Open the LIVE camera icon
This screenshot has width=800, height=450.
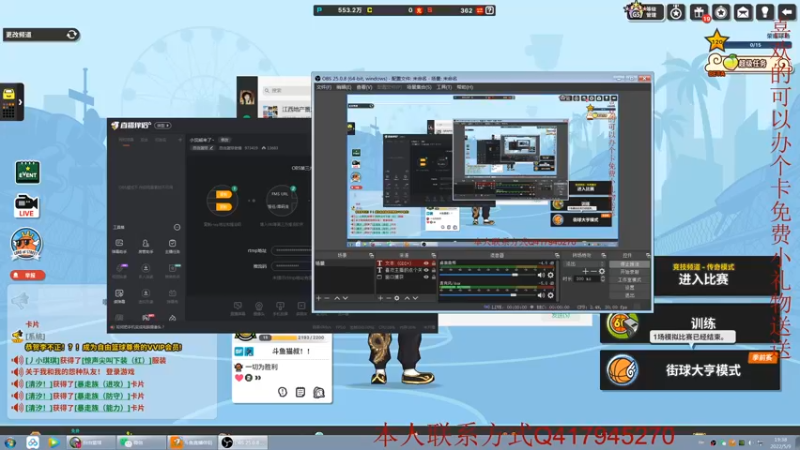tap(26, 206)
